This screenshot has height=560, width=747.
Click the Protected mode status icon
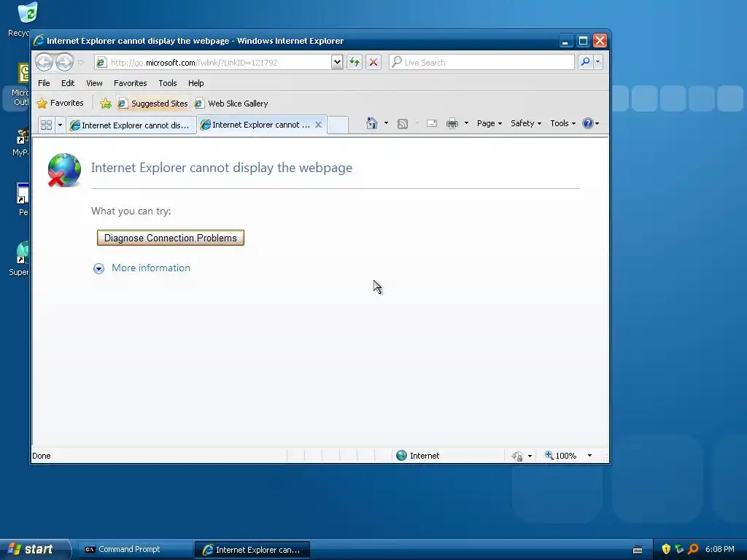(x=517, y=456)
